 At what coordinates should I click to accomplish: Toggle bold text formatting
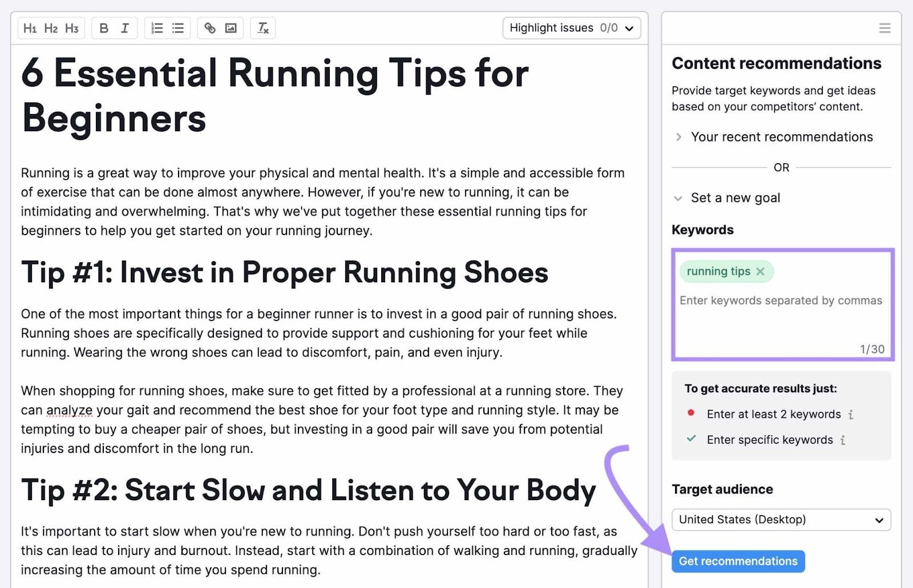coord(104,27)
